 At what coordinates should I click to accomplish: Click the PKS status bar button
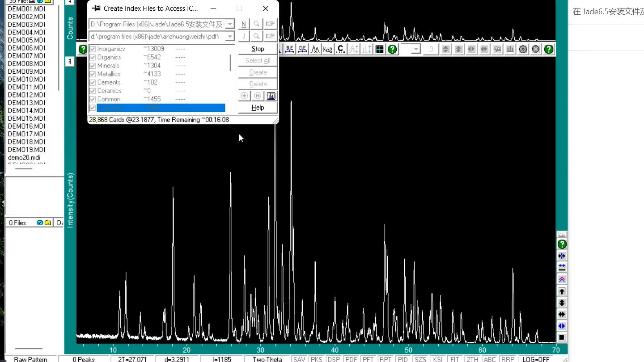[316, 359]
